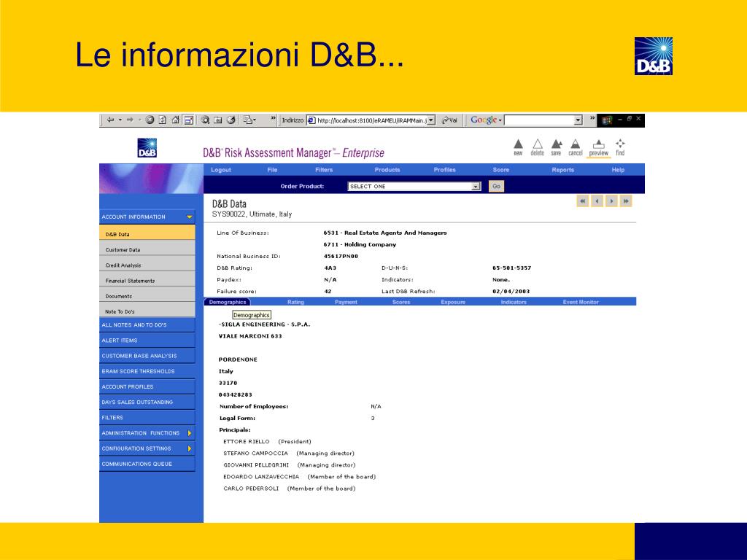Click the D&B logo in app header
Viewport: 747px width, 560px height.
click(x=147, y=147)
